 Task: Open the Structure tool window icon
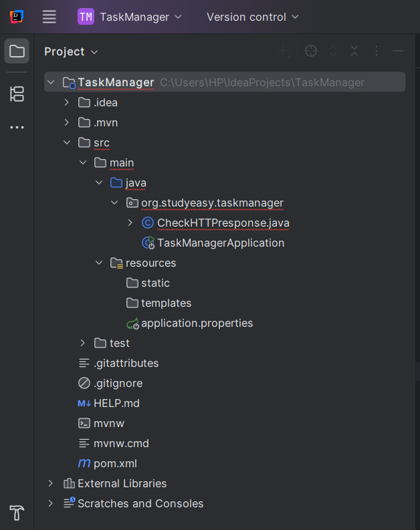coord(17,94)
